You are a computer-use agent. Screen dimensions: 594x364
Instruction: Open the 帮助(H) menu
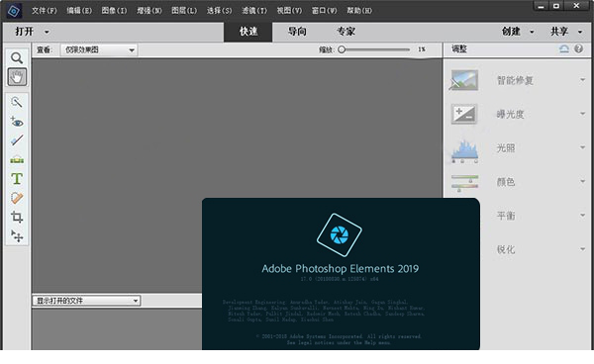click(x=359, y=11)
